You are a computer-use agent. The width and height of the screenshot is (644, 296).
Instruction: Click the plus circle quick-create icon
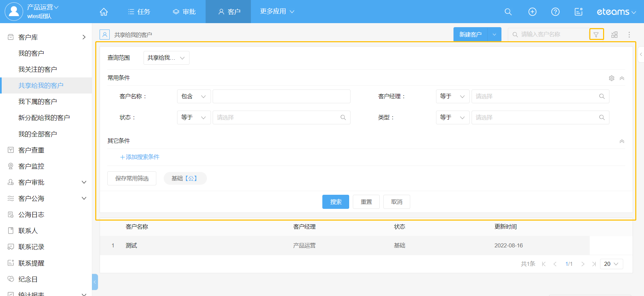[532, 12]
